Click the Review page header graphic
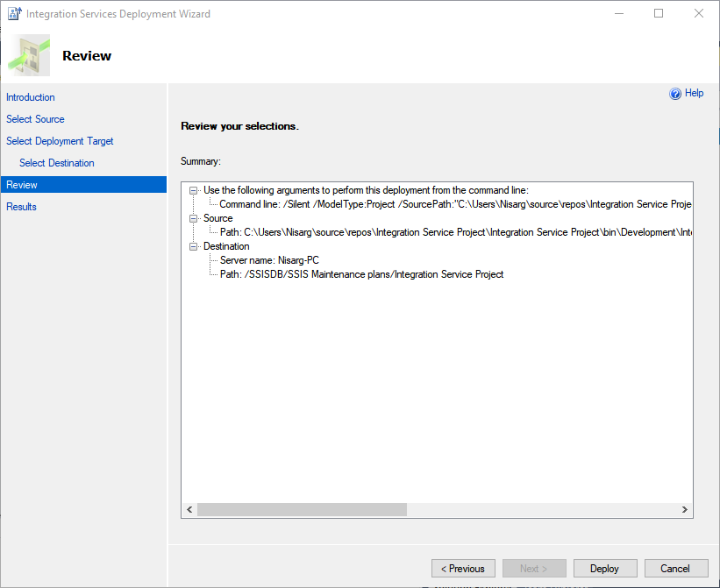Viewport: 720px width, 588px height. pyautogui.click(x=30, y=56)
